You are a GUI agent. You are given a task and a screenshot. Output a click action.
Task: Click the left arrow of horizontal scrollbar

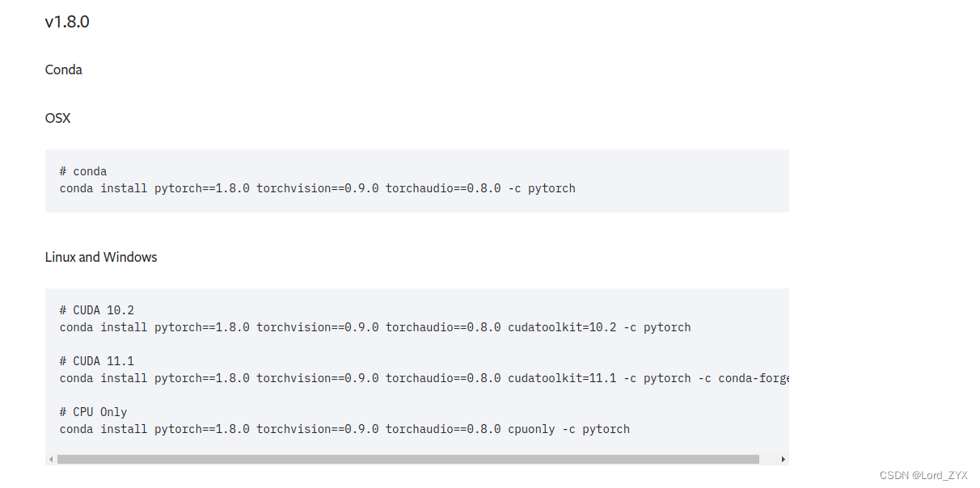click(x=51, y=459)
